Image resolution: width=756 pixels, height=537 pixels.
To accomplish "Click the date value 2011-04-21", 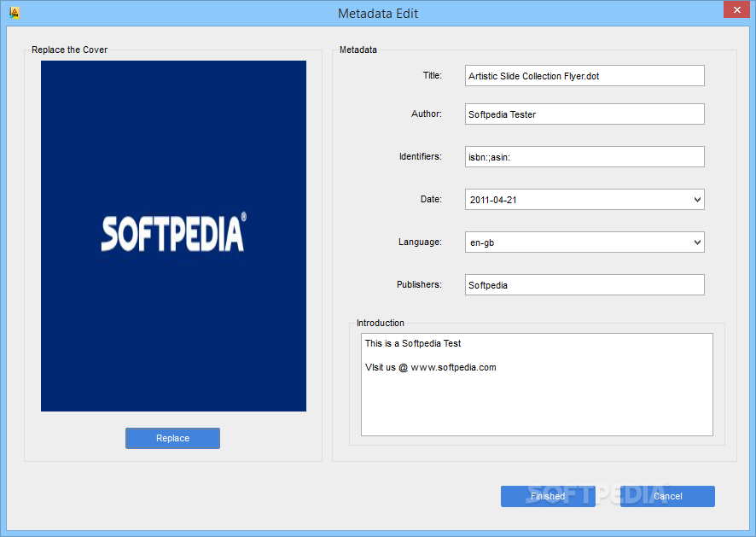I will (x=493, y=200).
